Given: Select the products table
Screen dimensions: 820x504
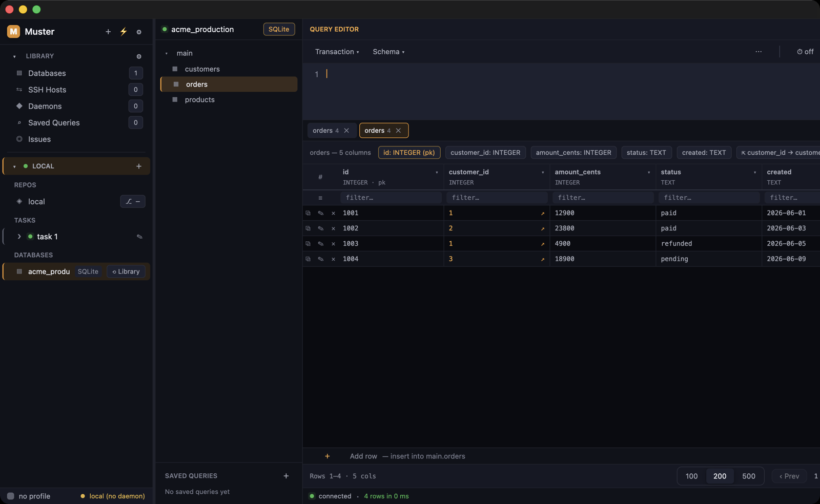Looking at the screenshot, I should [229, 100].
